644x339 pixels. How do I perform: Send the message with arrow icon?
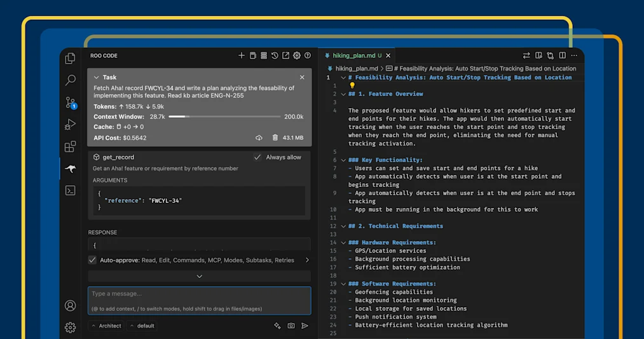tap(305, 326)
